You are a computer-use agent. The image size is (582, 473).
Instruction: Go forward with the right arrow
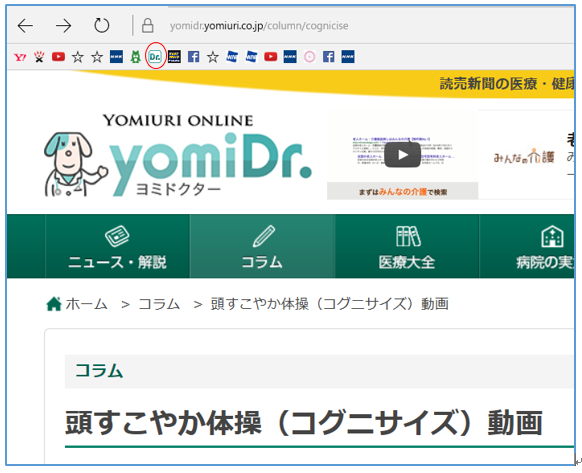tap(63, 26)
